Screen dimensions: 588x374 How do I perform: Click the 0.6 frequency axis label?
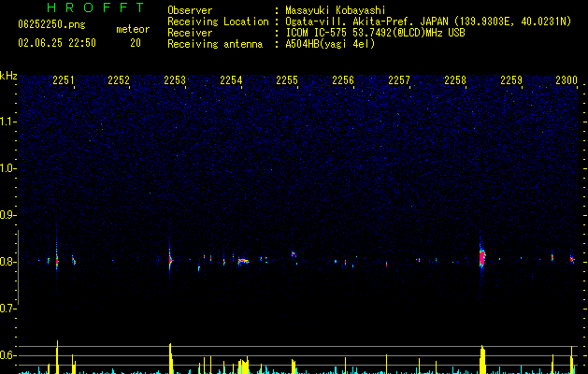pos(8,355)
